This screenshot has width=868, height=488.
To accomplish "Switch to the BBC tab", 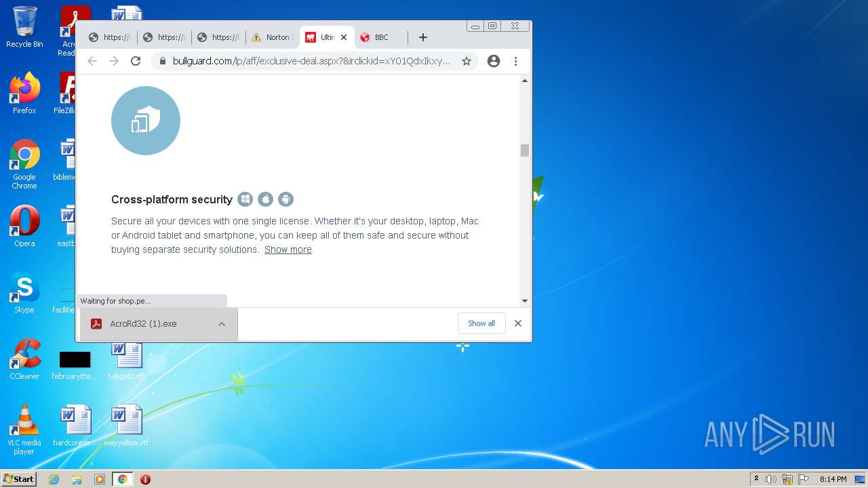I will pyautogui.click(x=382, y=37).
